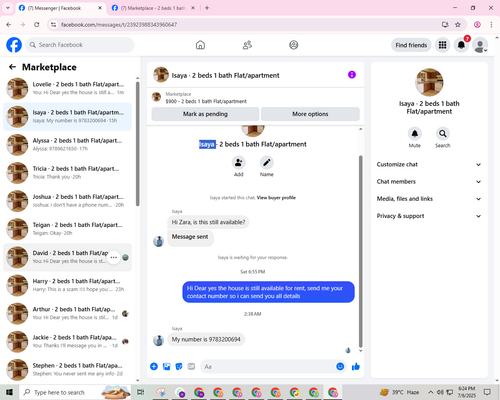Screen dimensions: 500x400
Task: Open the Windows Start menu
Action: click(x=9, y=392)
